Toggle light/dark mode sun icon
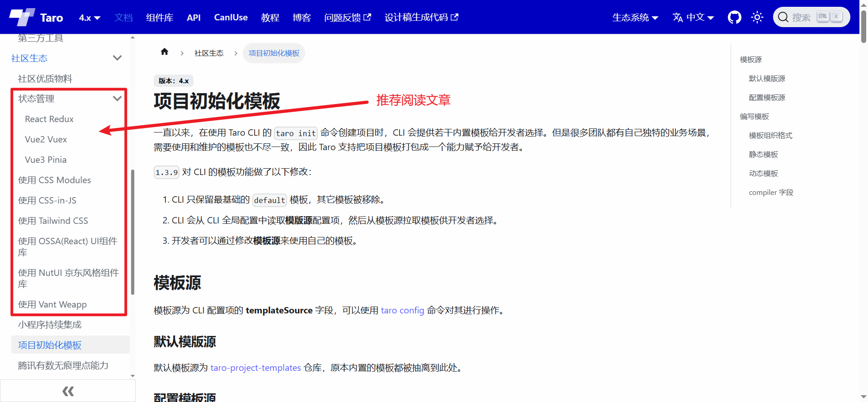The image size is (868, 402). pos(757,17)
